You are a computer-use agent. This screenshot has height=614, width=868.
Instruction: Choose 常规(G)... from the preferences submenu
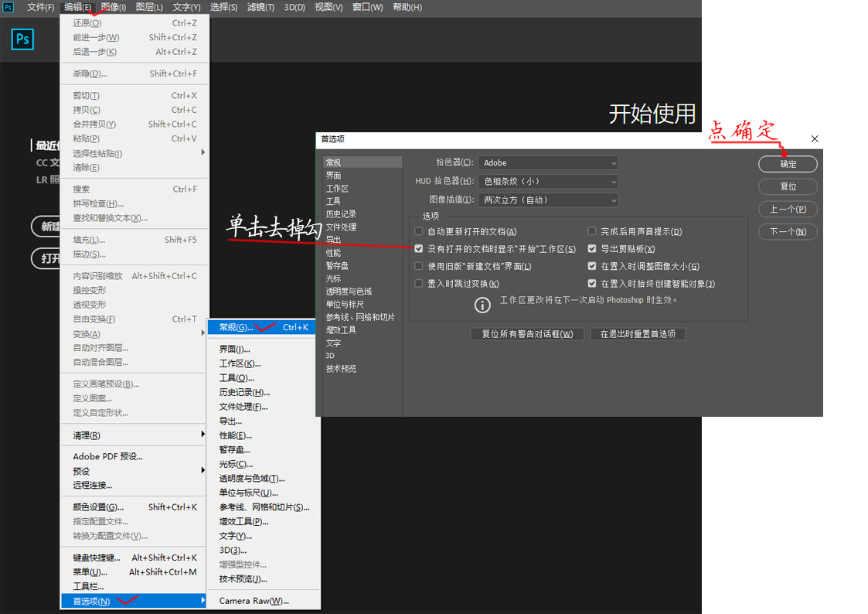(264, 327)
